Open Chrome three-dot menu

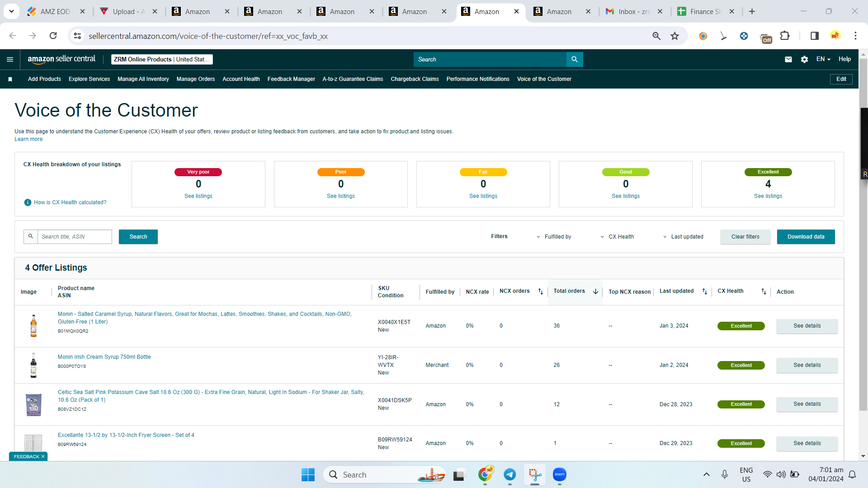(855, 36)
